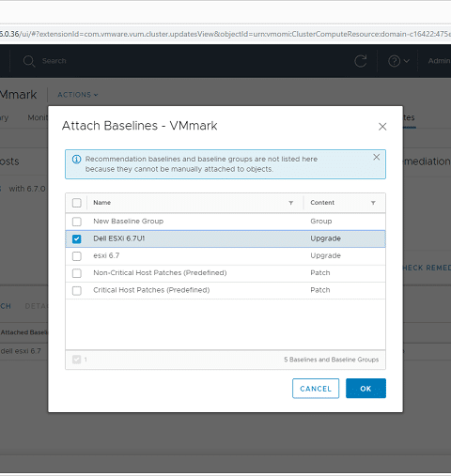Click dell esxi 6.7 in background list
This screenshot has height=476, width=451.
coord(21,351)
